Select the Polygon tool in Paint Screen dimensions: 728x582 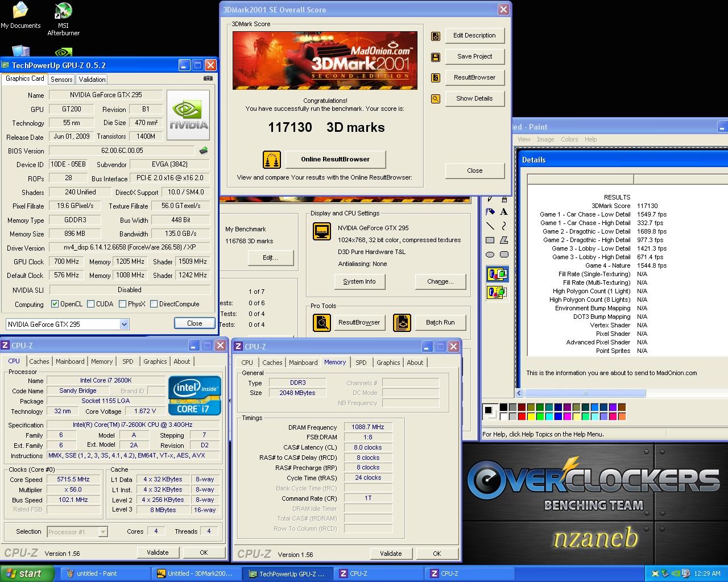504,240
